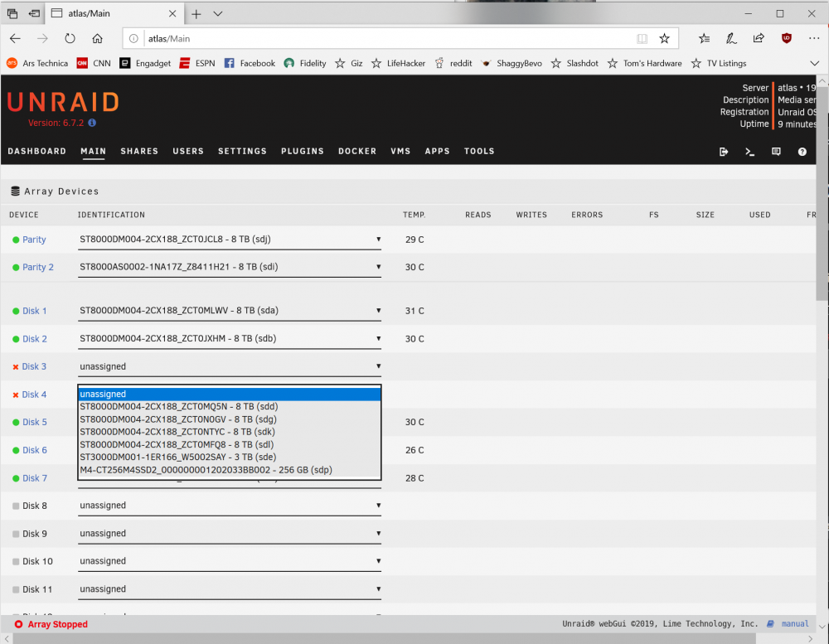The image size is (829, 644).
Task: Click the share page icon
Action: point(759,38)
